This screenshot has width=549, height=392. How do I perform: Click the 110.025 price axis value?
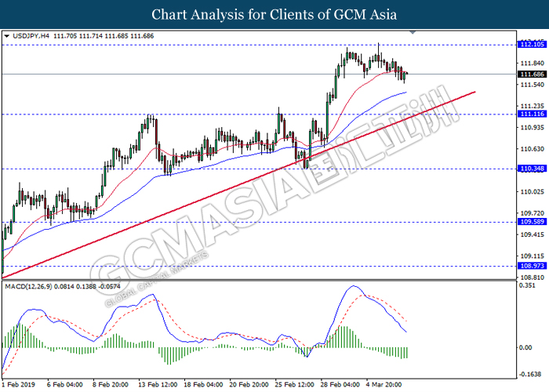click(533, 192)
